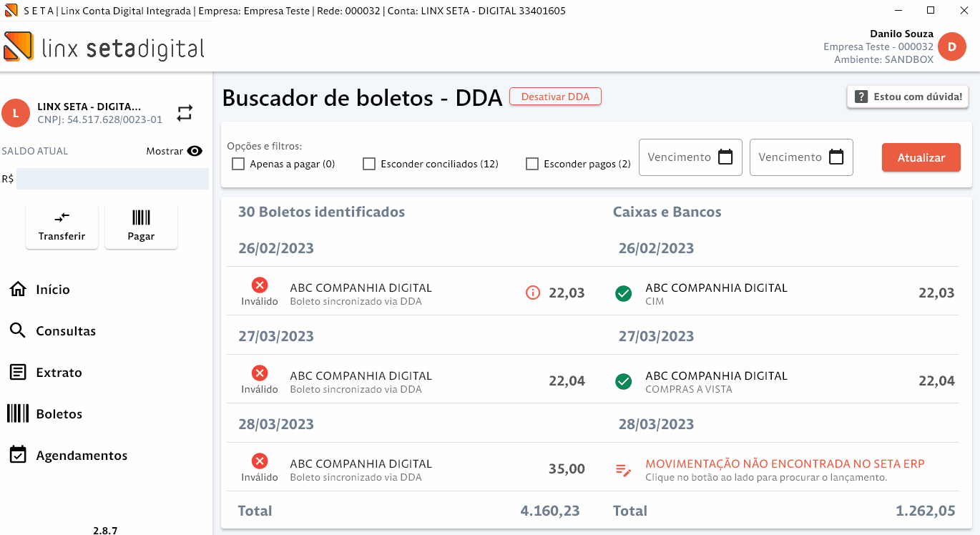Click the 30 Boletos identificados heading
This screenshot has height=535, width=980.
pyautogui.click(x=322, y=212)
